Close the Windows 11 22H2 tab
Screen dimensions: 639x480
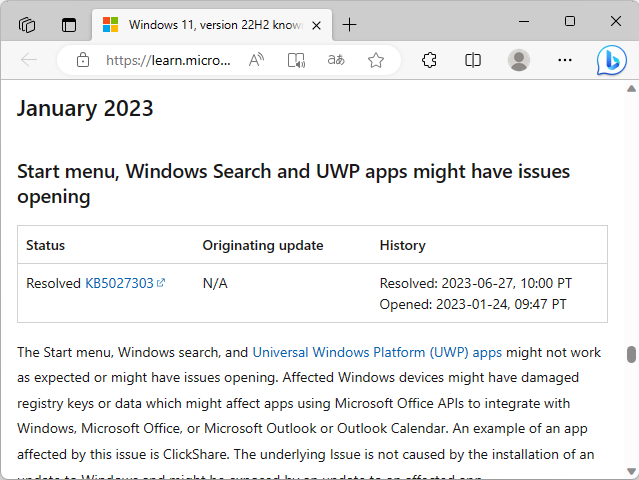319,23
